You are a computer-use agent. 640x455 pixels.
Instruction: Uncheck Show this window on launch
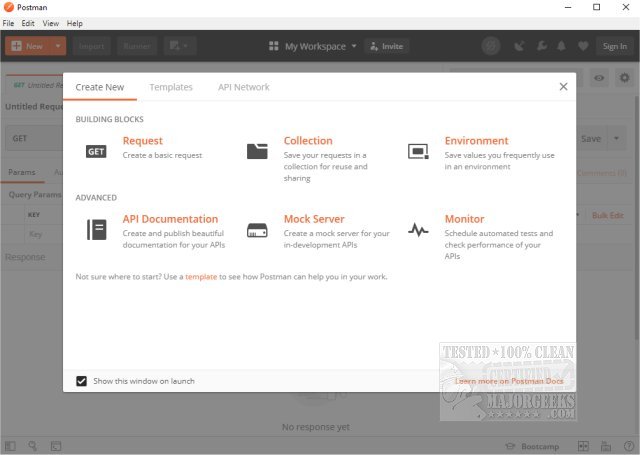82,381
